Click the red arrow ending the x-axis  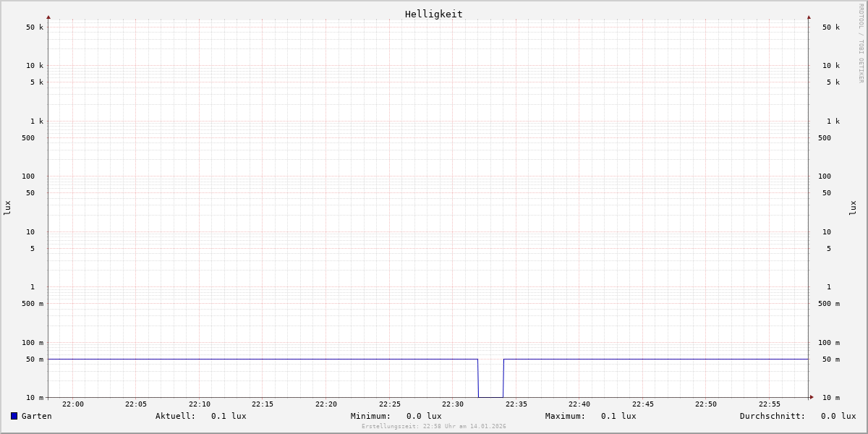(812, 397)
